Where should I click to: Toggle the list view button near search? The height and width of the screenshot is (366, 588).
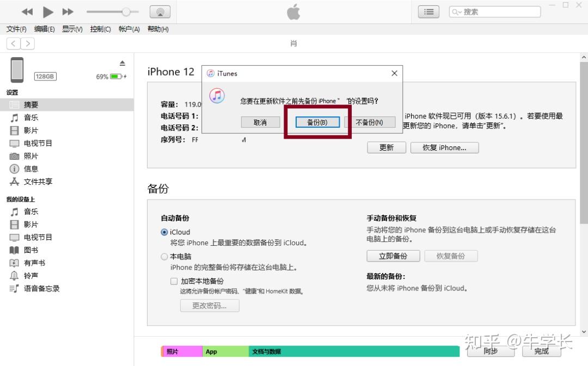428,12
